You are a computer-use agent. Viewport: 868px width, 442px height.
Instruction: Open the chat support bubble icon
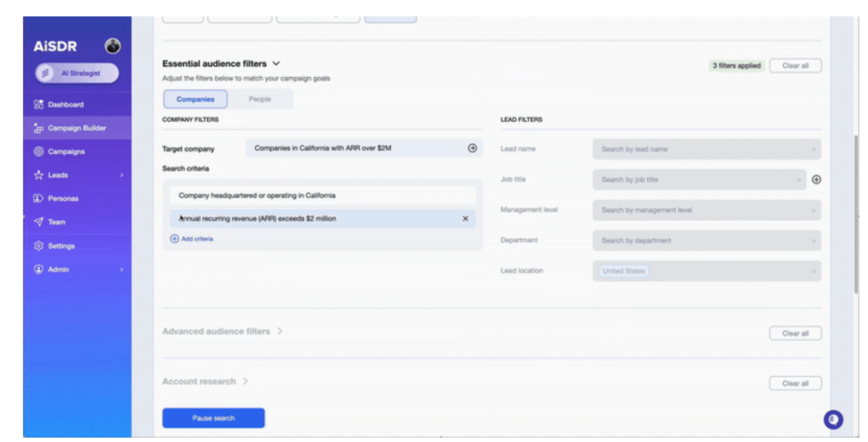point(833,419)
